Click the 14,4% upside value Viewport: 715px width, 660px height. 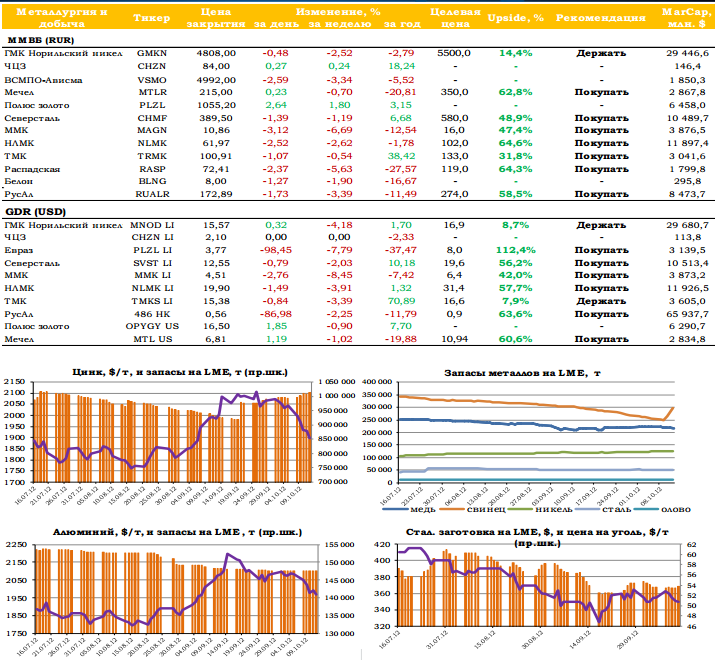pyautogui.click(x=516, y=53)
